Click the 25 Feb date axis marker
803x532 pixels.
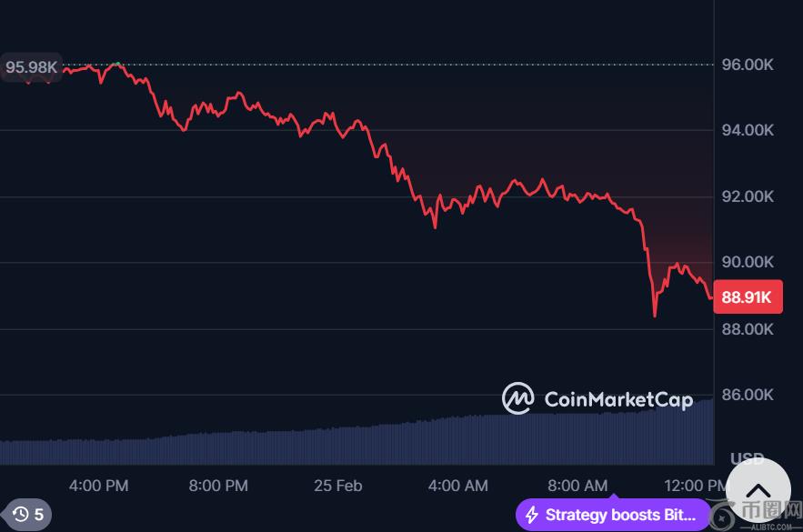point(338,485)
